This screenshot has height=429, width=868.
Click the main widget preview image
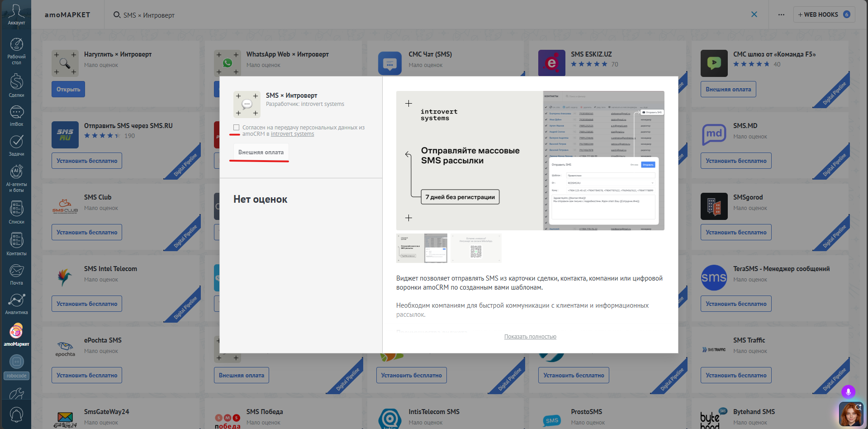coord(530,161)
